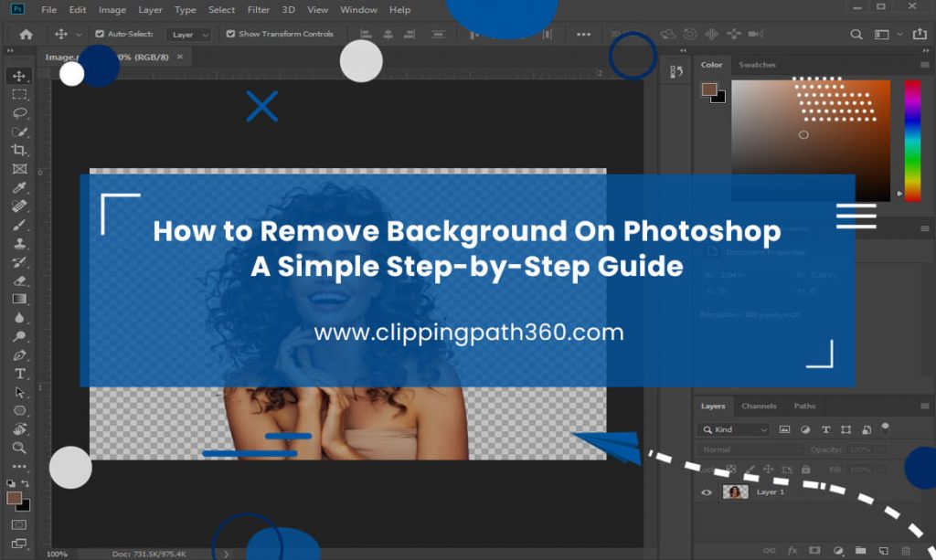The height and width of the screenshot is (560, 936).
Task: Select the Pen tool
Action: [x=19, y=354]
